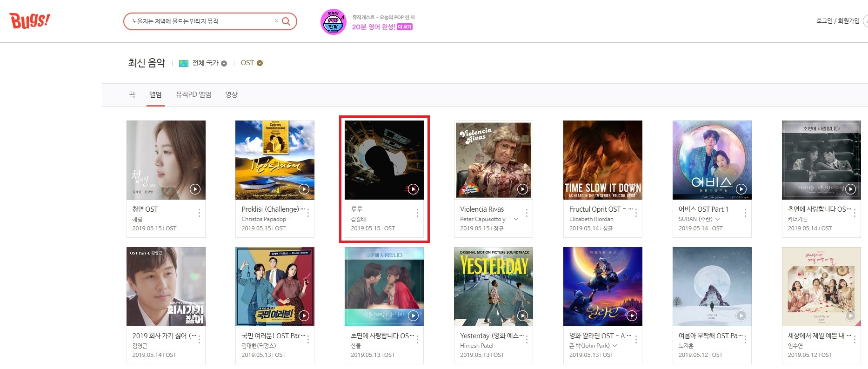Open more options for 청연 OST
Image resolution: width=868 pixels, height=369 pixels.
coord(199,213)
